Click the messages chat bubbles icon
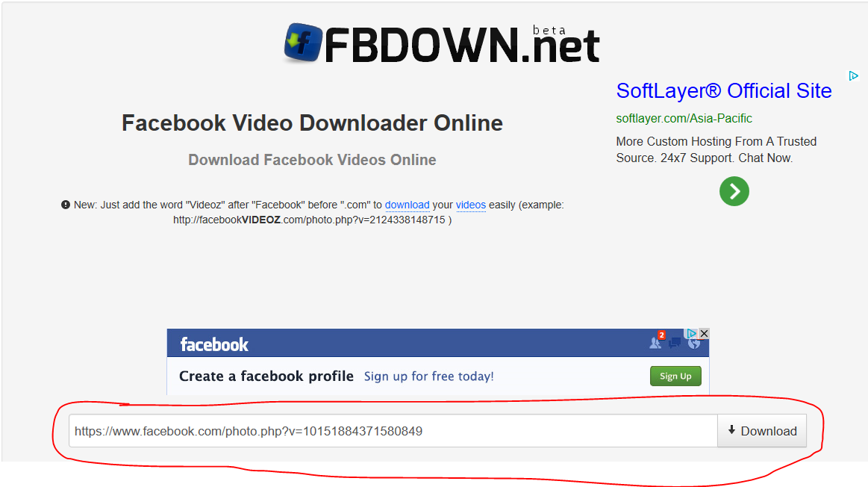 [674, 343]
